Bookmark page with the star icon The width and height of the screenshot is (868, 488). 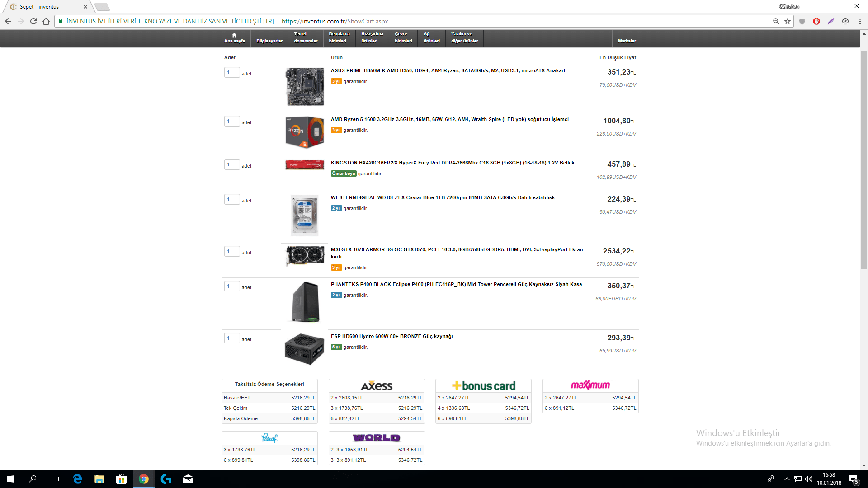point(788,21)
